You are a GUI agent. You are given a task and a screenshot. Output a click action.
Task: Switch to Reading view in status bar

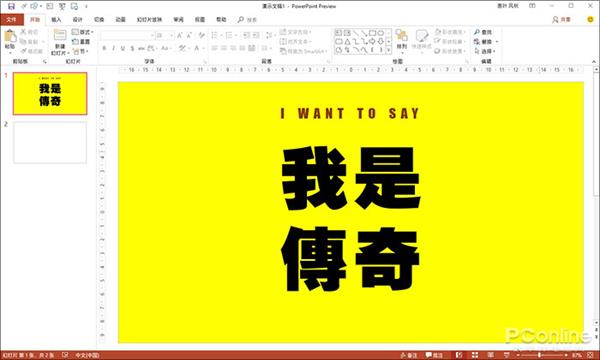(491, 355)
